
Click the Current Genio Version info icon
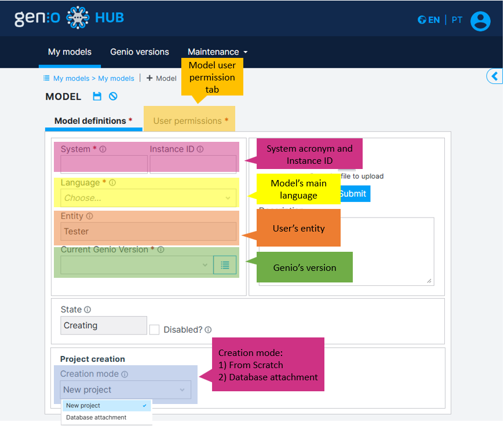(161, 249)
